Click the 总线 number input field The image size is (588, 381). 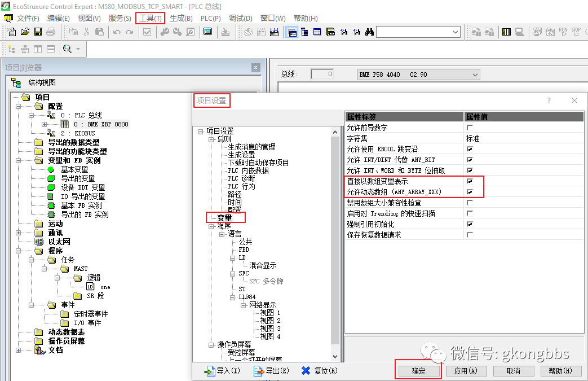point(322,75)
